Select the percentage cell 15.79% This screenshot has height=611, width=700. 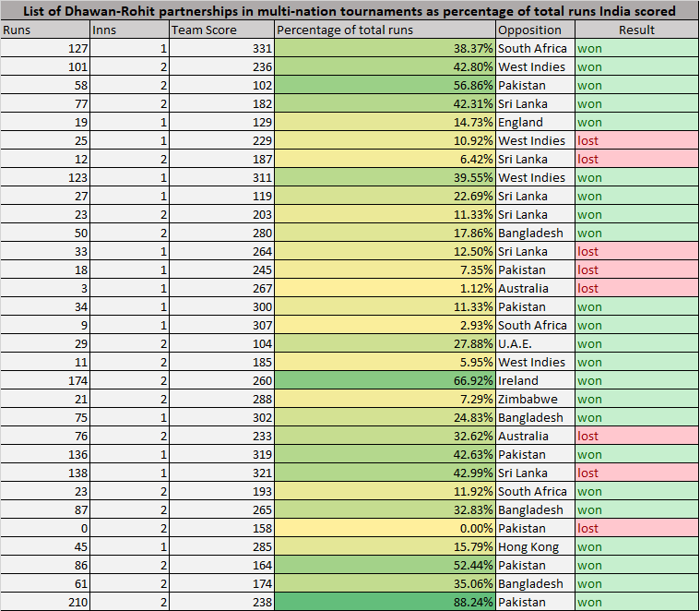click(x=385, y=546)
